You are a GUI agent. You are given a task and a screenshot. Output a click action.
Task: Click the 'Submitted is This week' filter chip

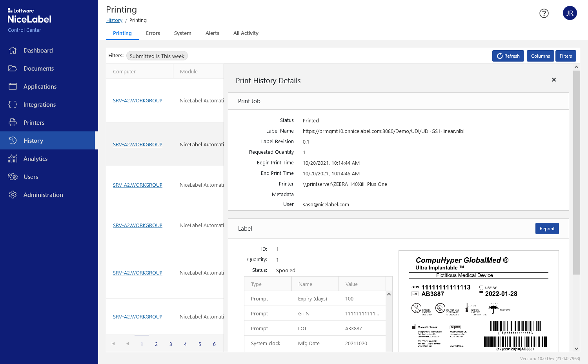(157, 56)
